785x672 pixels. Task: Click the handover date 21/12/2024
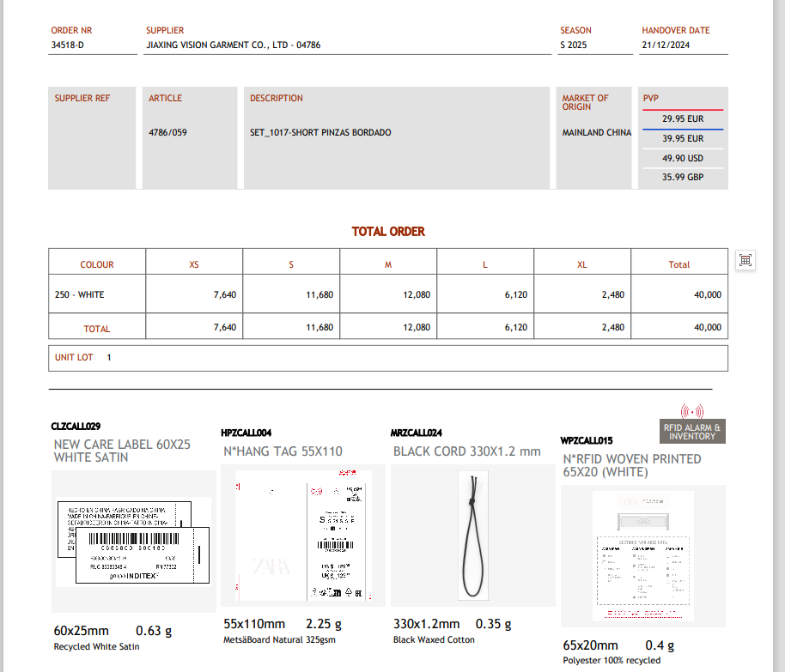pos(666,45)
